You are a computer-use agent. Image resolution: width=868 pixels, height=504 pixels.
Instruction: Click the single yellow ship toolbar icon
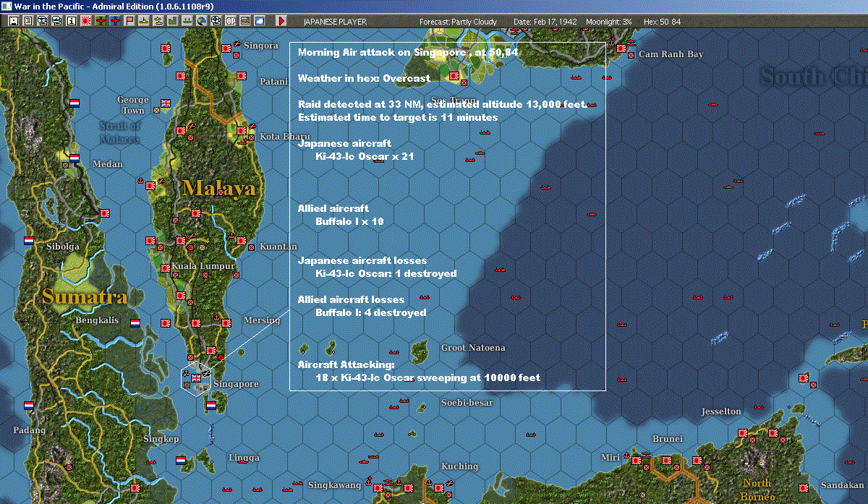(x=144, y=22)
